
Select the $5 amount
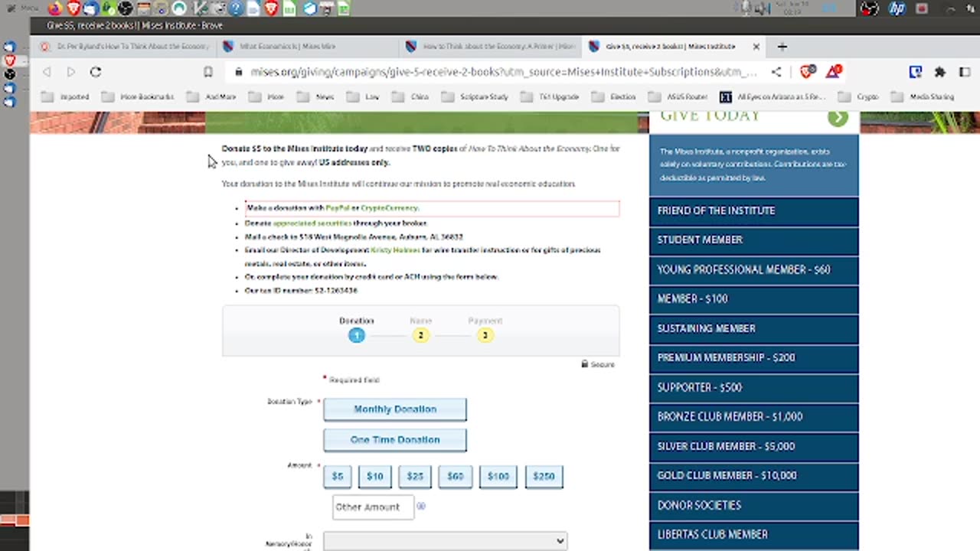(x=338, y=476)
